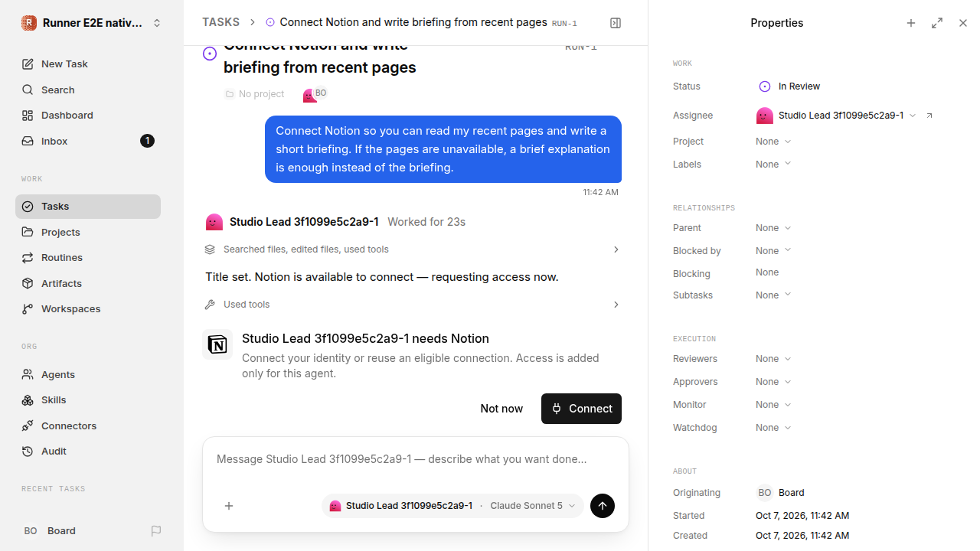This screenshot has height=551, width=980.
Task: Open the Reviewers None dropdown
Action: pyautogui.click(x=773, y=359)
